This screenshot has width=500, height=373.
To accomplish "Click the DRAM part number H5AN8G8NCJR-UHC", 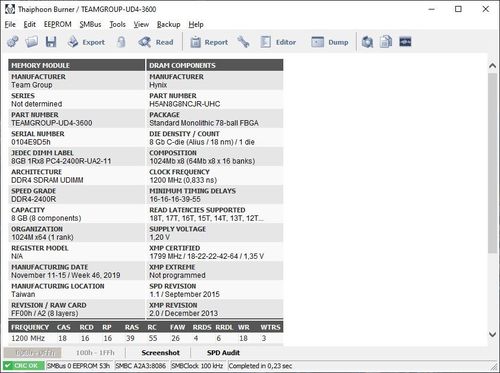I will [x=185, y=104].
